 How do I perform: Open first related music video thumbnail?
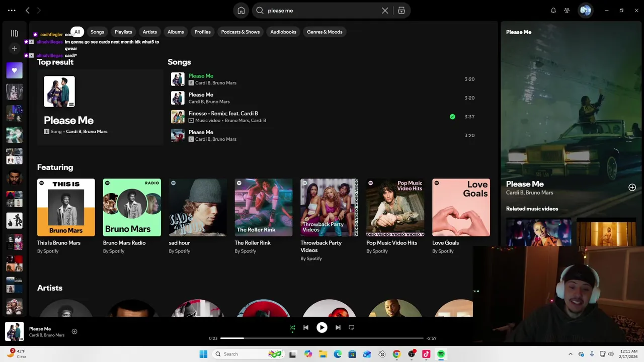tap(538, 232)
